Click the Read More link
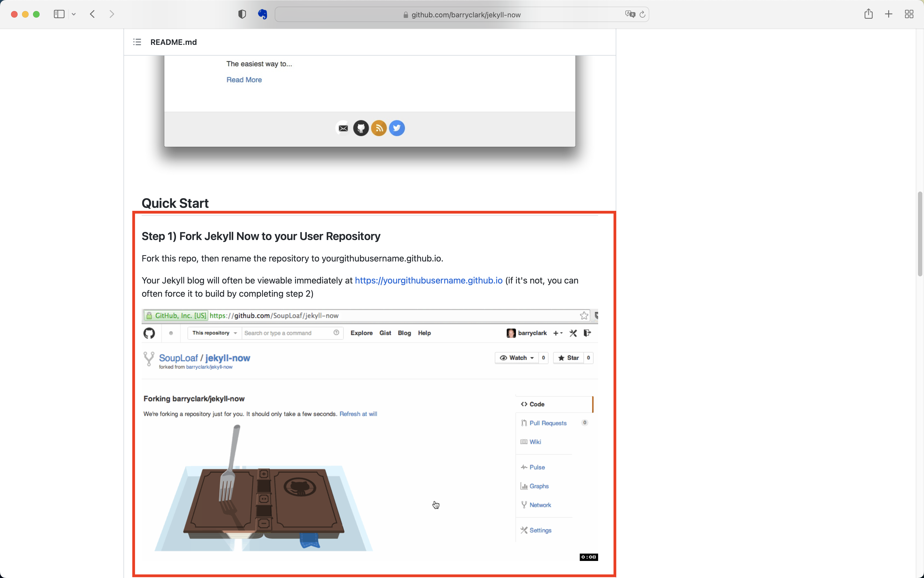The height and width of the screenshot is (578, 924). [244, 80]
